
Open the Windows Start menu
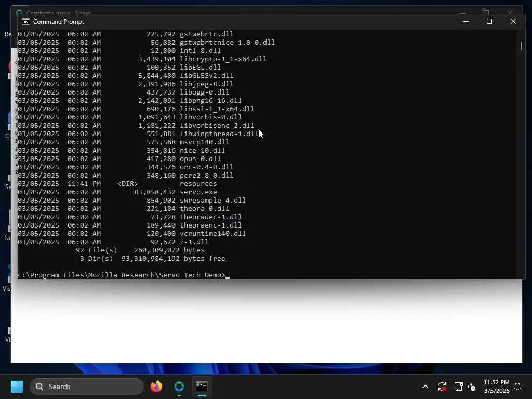coord(17,387)
